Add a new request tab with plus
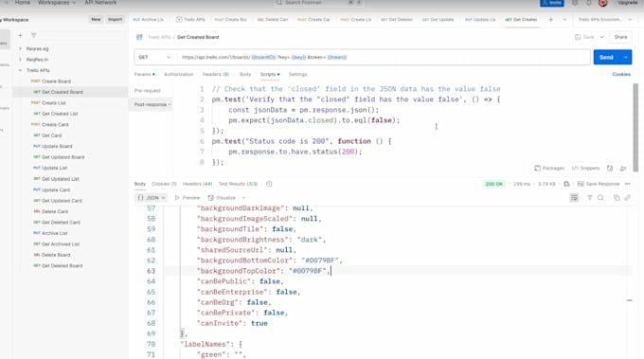The width and height of the screenshot is (644, 359). point(551,19)
